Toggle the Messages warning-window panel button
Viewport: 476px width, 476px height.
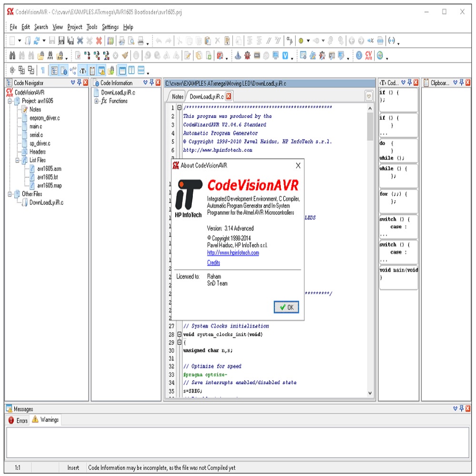coord(102,71)
